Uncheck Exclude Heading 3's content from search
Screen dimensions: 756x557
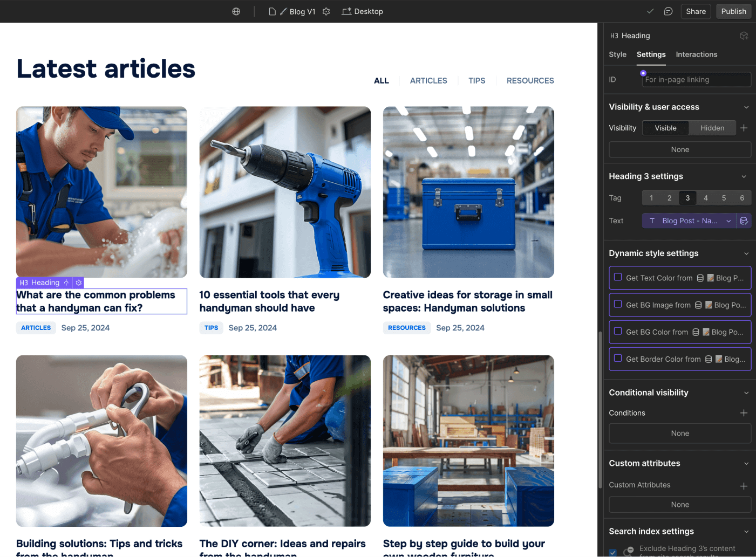(x=612, y=552)
